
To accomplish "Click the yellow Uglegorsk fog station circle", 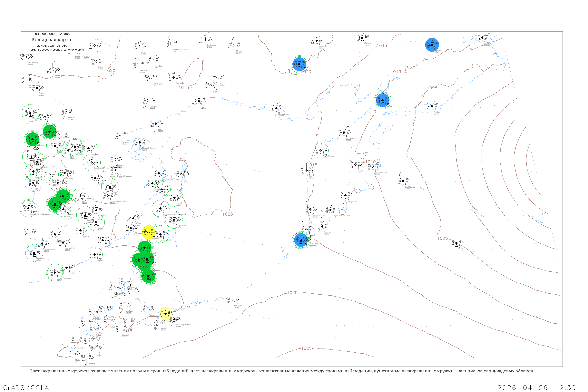I will (x=149, y=232).
